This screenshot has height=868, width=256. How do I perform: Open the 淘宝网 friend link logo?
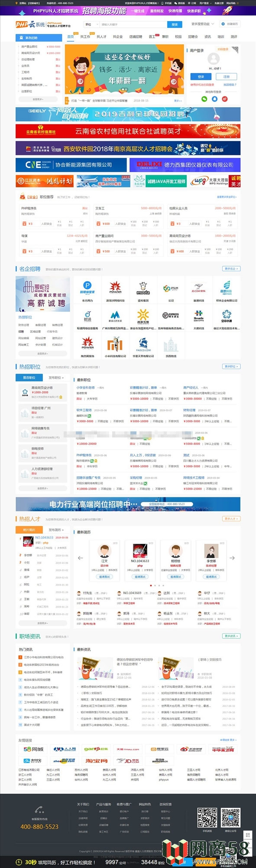coord(96,761)
